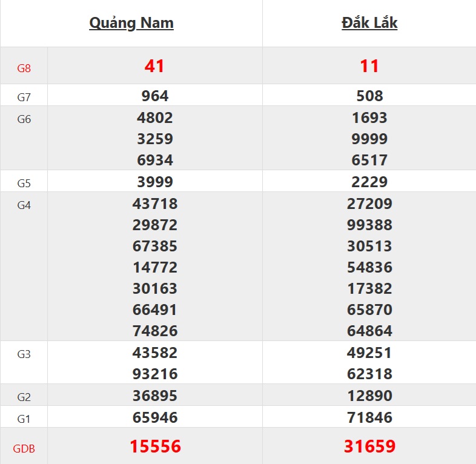
Task: Select the G3 prize row label
Action: pyautogui.click(x=24, y=354)
